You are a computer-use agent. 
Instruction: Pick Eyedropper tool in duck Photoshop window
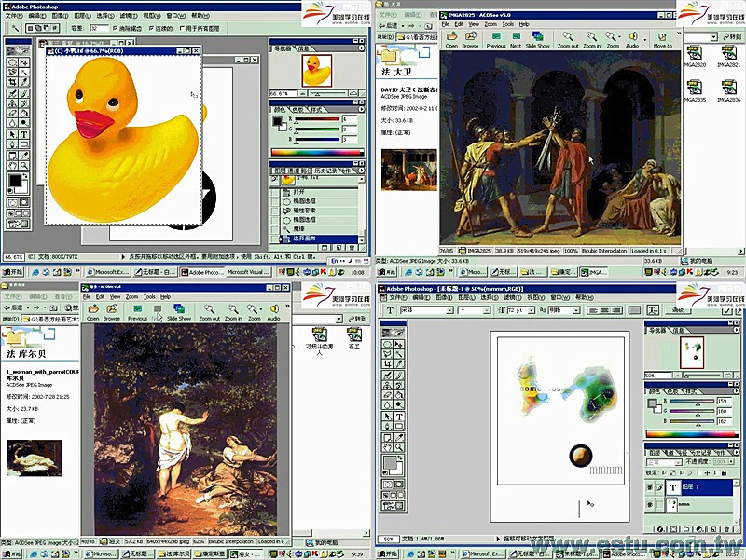(24, 155)
